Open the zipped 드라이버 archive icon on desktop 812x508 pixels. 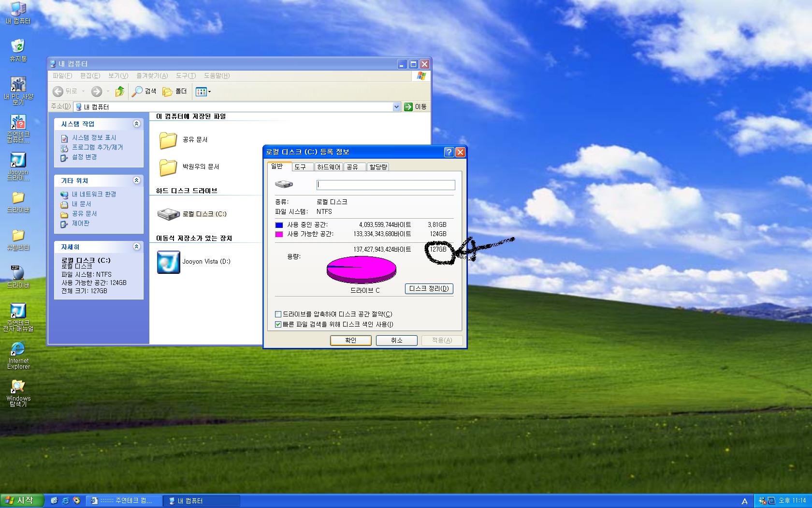point(18,276)
